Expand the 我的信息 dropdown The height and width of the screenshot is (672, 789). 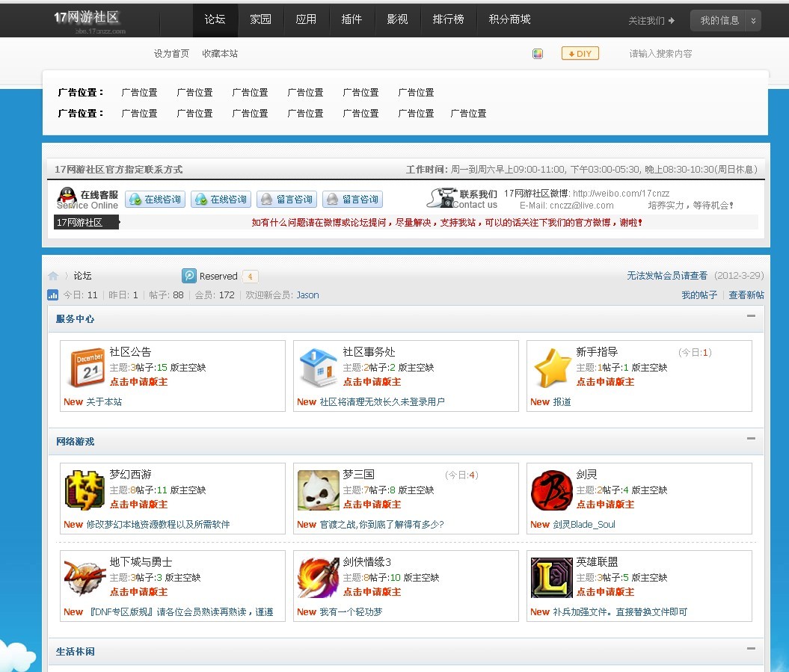tap(753, 21)
